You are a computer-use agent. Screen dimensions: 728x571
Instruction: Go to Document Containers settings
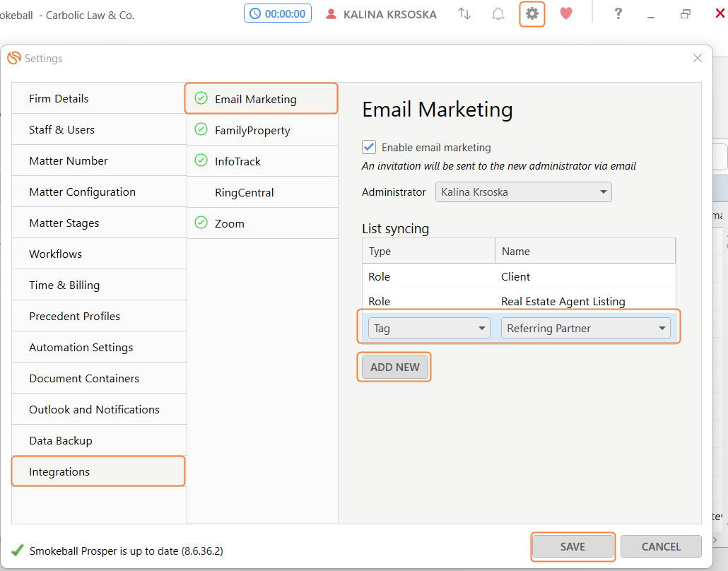tap(99, 378)
